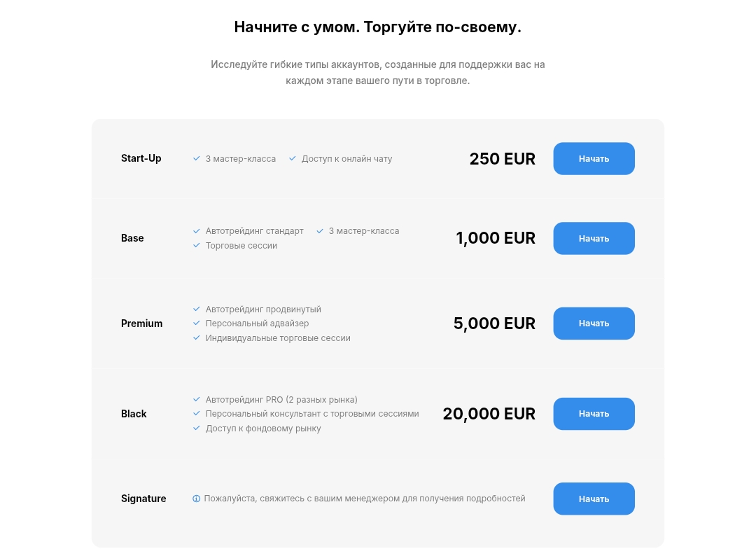Click the checkmark beside Персональный адвайзер

196,323
